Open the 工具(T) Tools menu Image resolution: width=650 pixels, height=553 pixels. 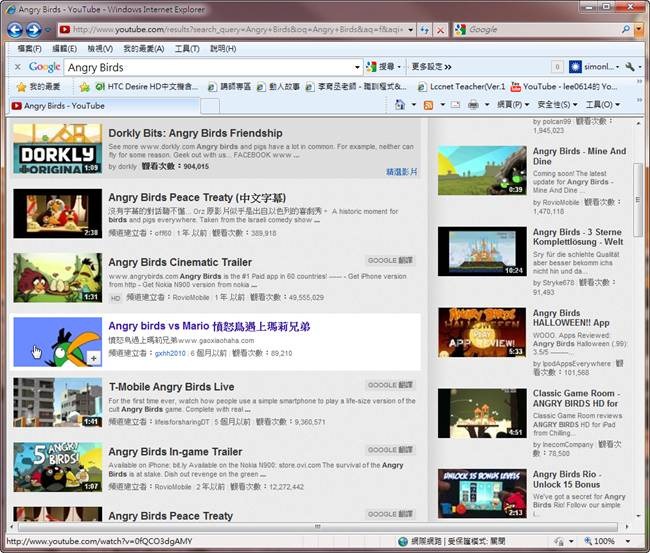tap(187, 49)
